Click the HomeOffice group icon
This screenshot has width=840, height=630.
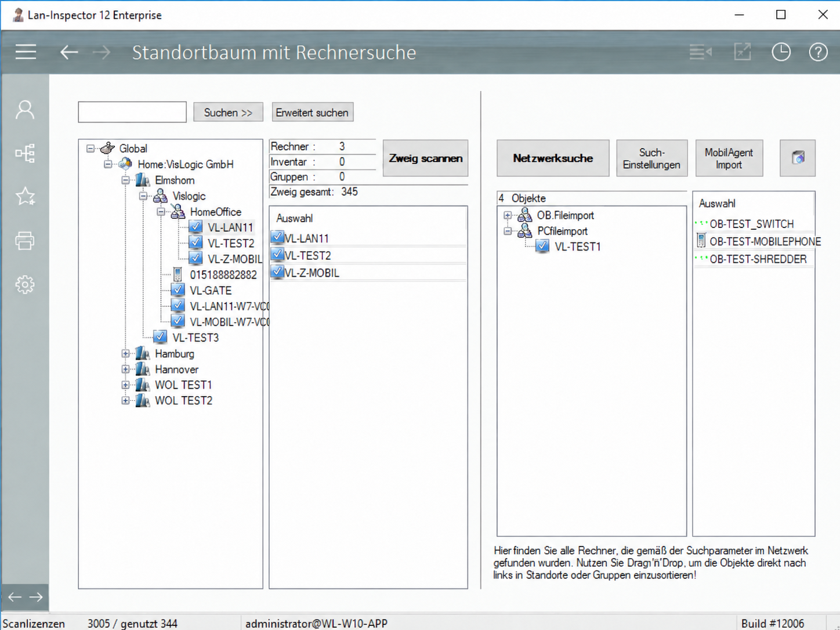point(178,212)
